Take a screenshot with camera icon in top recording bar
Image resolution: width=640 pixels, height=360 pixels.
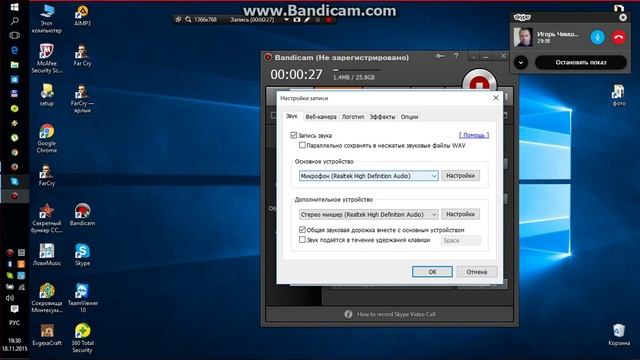click(297, 20)
